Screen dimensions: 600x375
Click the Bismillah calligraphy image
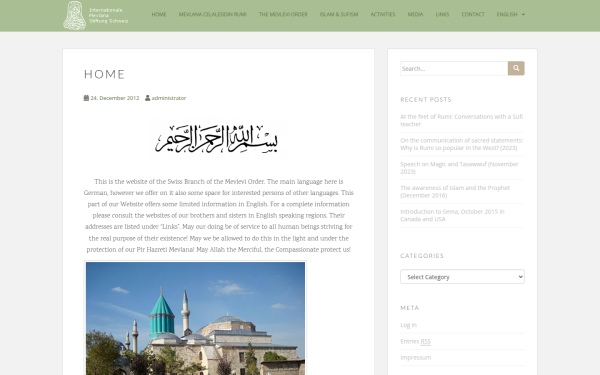click(x=217, y=139)
